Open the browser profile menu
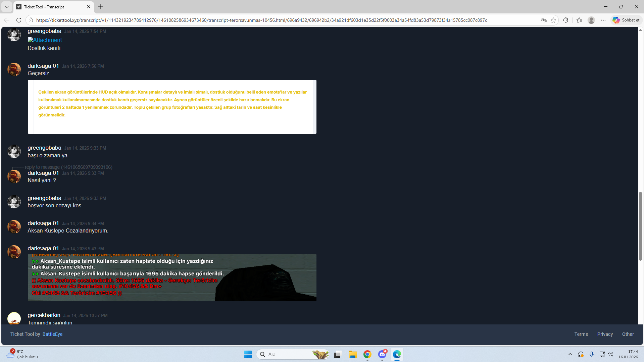Viewport: 644px width, 362px height. [x=591, y=20]
